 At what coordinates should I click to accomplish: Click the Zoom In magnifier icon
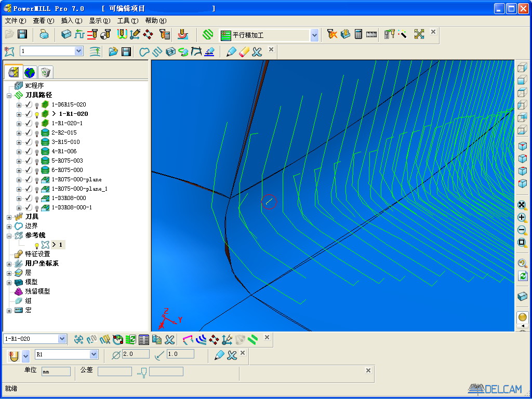coord(522,218)
